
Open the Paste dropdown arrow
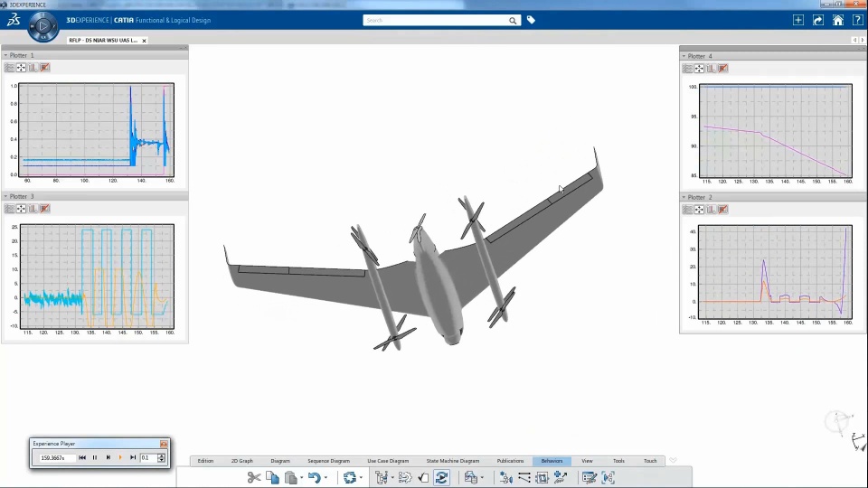click(302, 478)
